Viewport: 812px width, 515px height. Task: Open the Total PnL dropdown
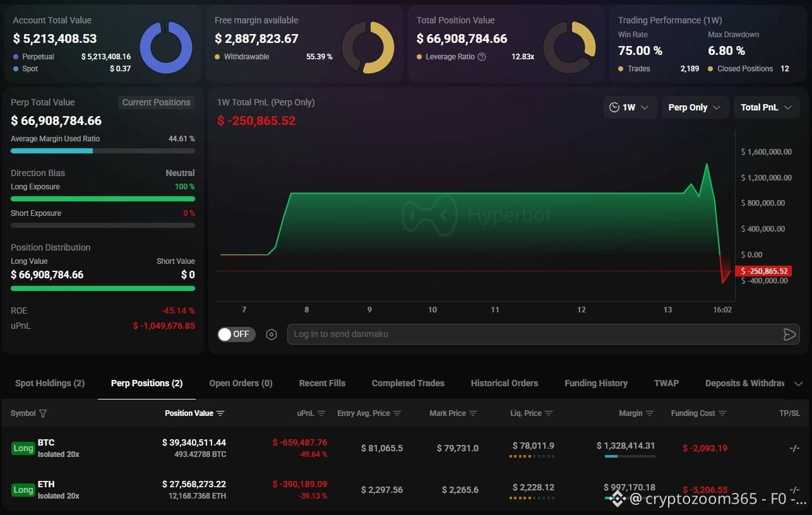(x=767, y=107)
